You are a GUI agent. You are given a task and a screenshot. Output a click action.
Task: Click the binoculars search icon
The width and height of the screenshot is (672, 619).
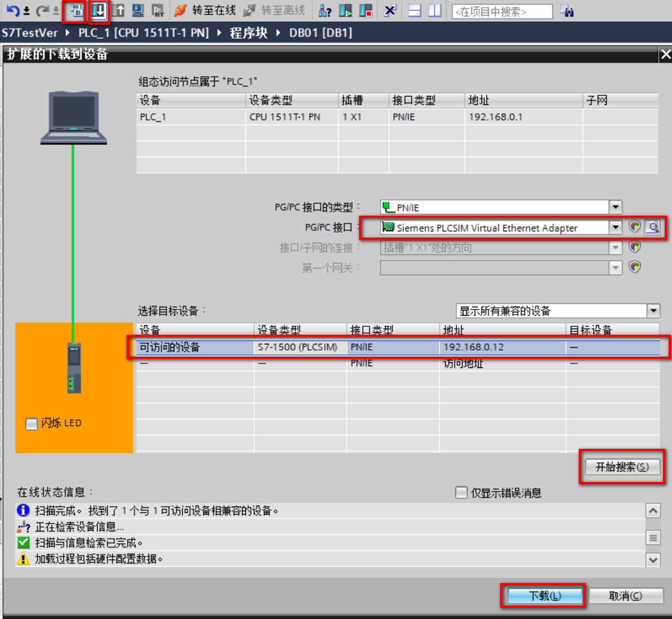click(x=567, y=11)
